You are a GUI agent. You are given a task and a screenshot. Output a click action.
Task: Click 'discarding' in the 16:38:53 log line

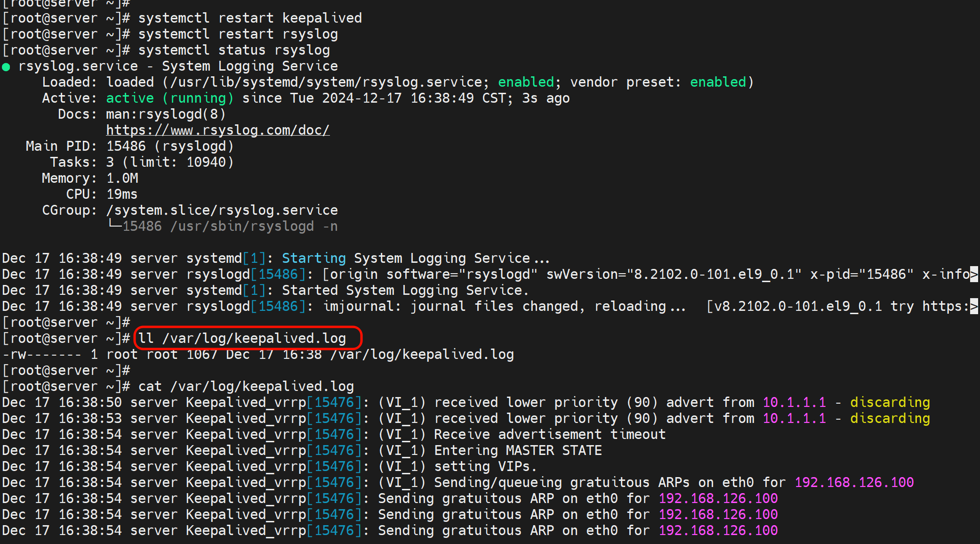[890, 418]
